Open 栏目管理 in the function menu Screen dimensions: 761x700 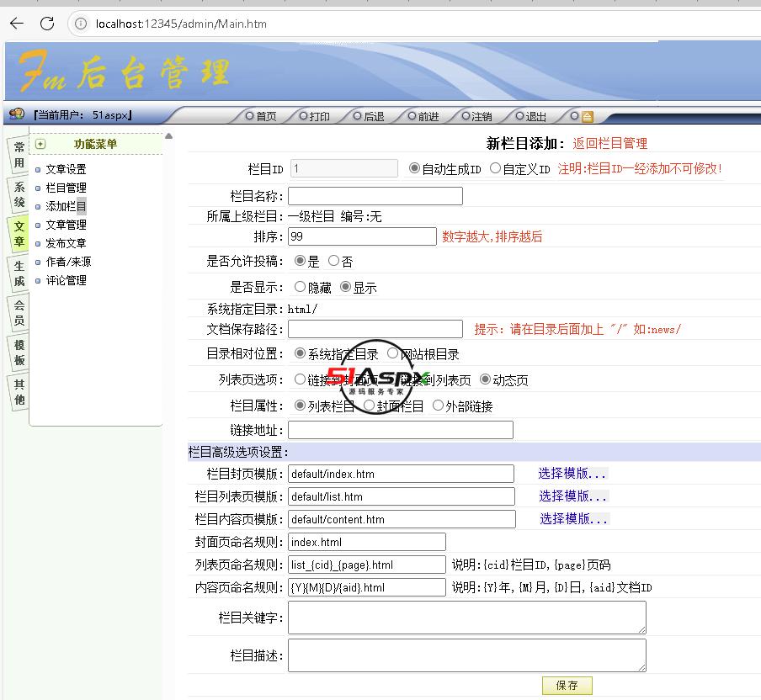click(66, 188)
